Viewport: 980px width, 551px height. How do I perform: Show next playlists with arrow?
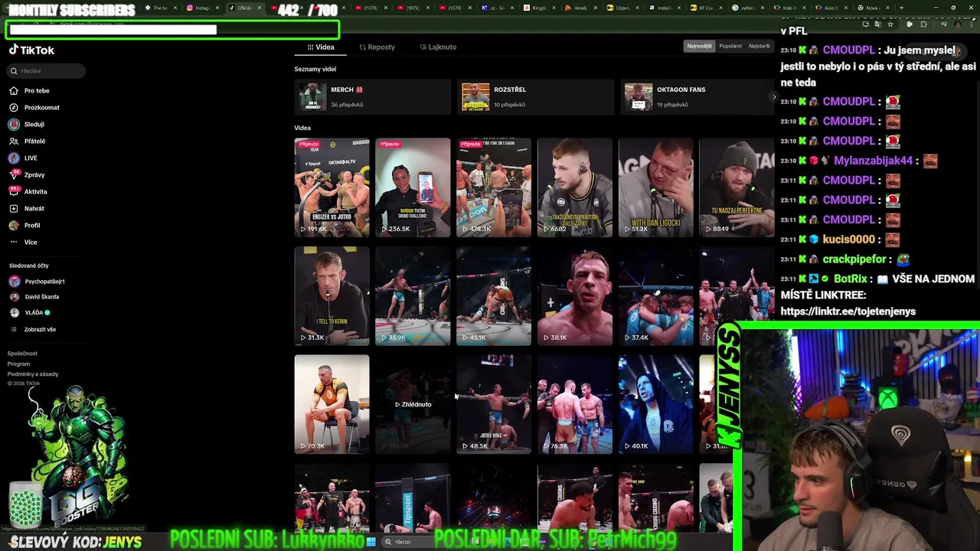[773, 97]
